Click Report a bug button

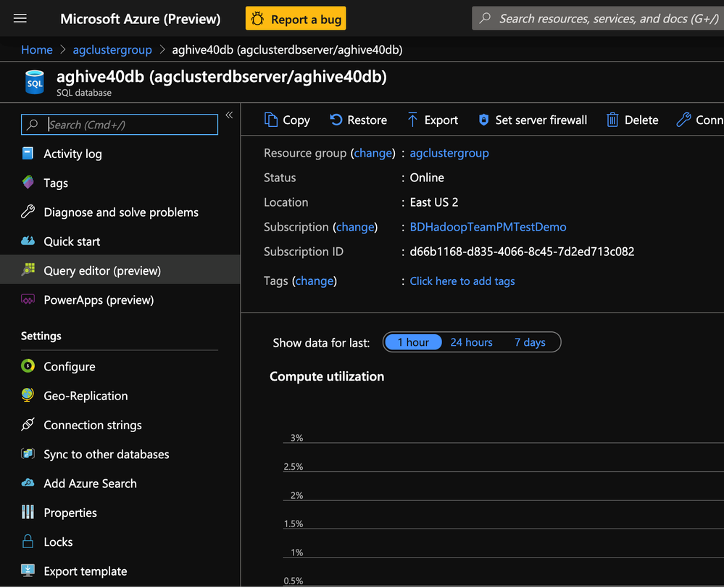pos(296,19)
